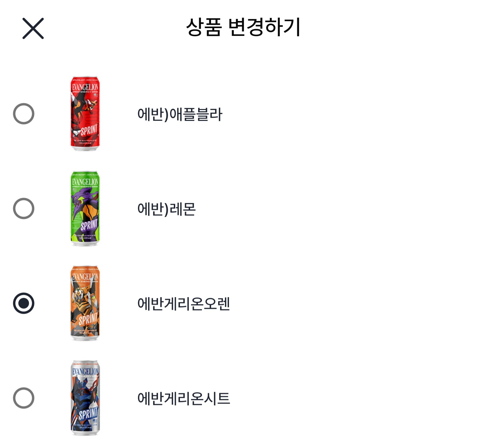Tap the silver-blue Evangelion can image
This screenshot has width=487, height=448.
coord(85,398)
